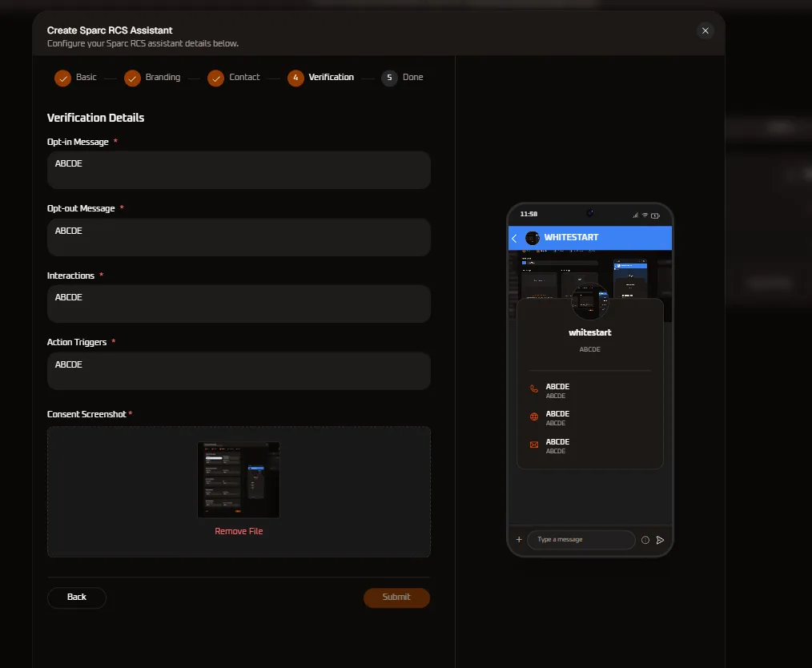This screenshot has height=668, width=812.
Task: Tap the phone icon in preview card
Action: point(534,389)
